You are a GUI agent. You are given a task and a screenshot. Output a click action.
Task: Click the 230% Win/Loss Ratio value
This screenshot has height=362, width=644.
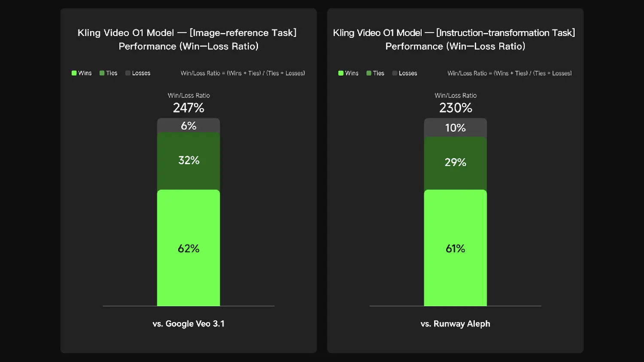tap(456, 108)
